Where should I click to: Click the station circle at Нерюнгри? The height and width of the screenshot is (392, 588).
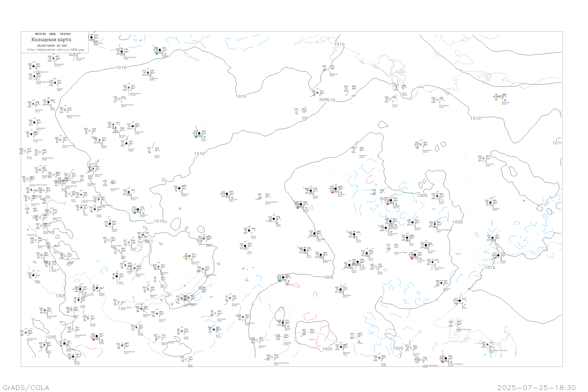click(x=340, y=289)
